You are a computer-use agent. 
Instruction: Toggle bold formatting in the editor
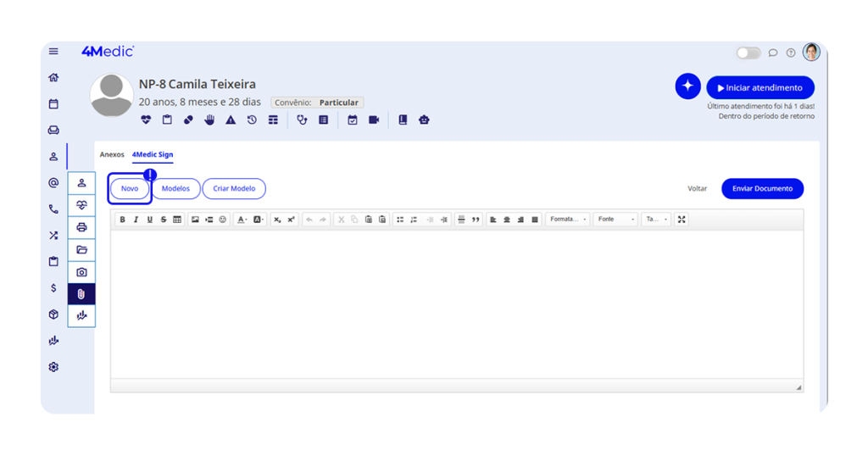click(122, 220)
